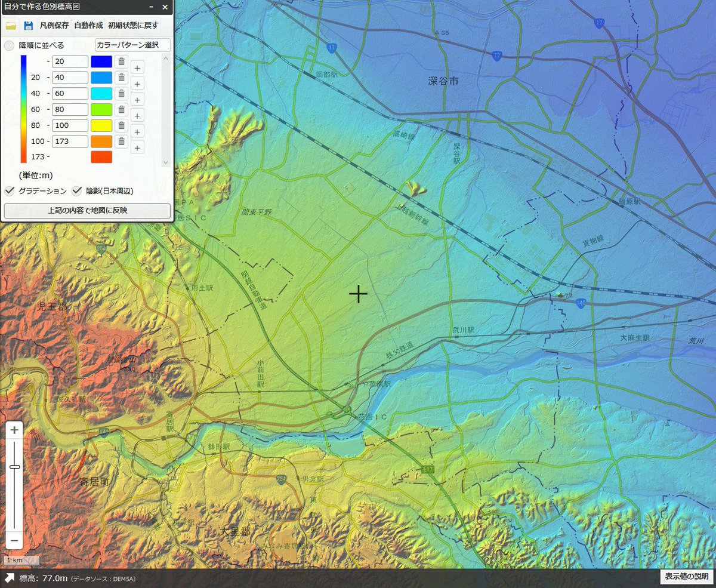
Task: Zoom out the map with the minus button
Action: tap(15, 541)
